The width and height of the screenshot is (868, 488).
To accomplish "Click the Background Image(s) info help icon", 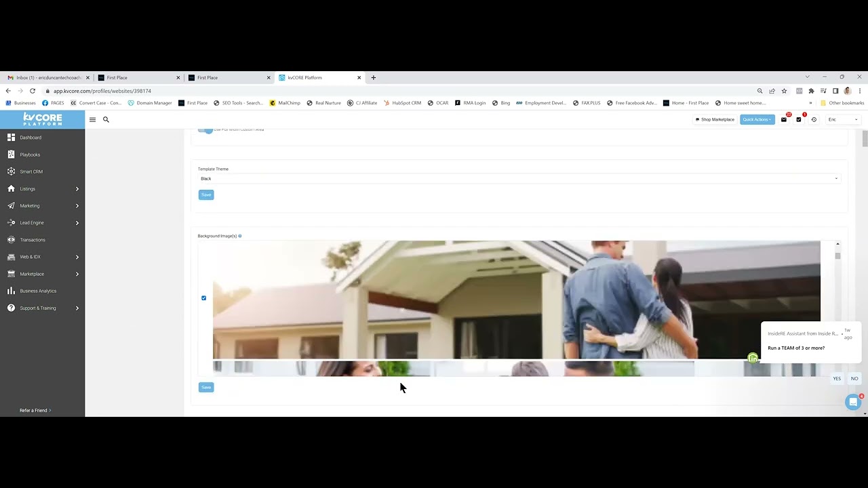I will click(x=240, y=236).
